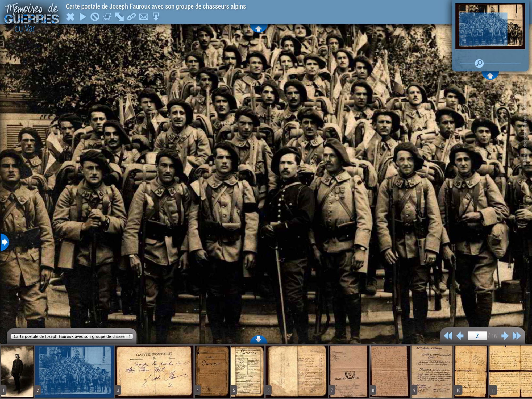Start the slideshow with the play icon

point(83,17)
